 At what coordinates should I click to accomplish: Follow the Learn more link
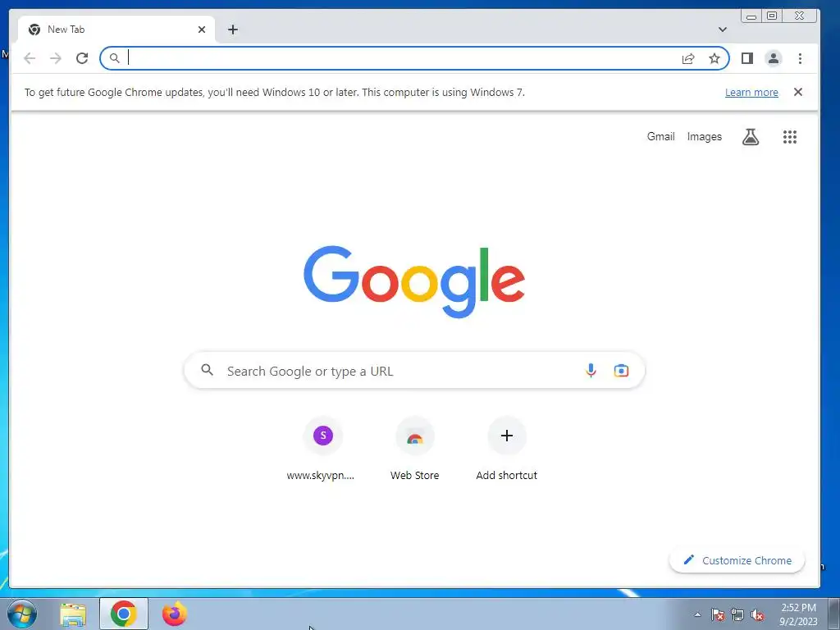751,92
